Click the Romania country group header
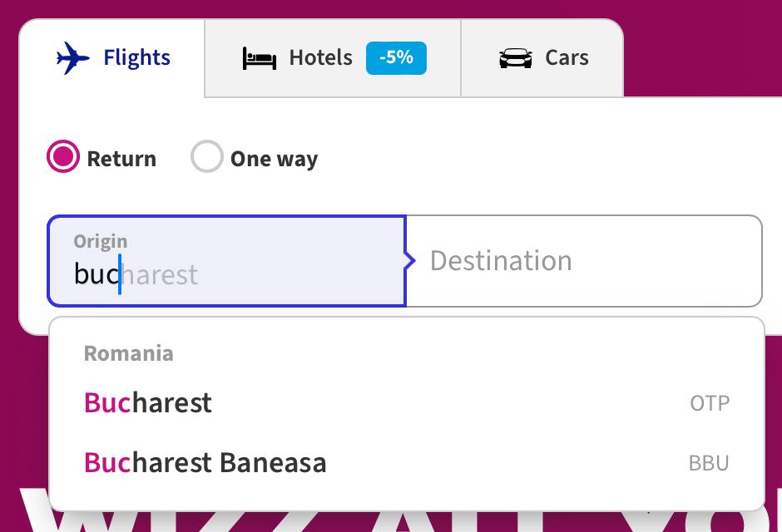Image resolution: width=782 pixels, height=532 pixels. coord(129,353)
